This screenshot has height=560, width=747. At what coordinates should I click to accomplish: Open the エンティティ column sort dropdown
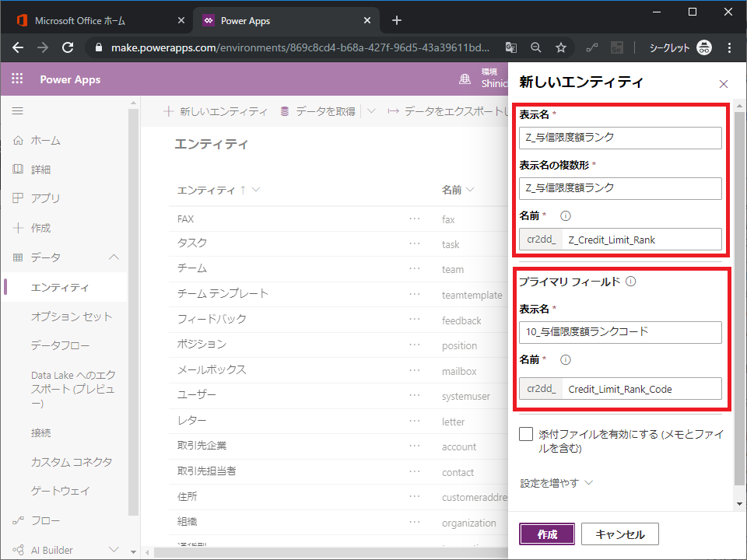point(256,191)
